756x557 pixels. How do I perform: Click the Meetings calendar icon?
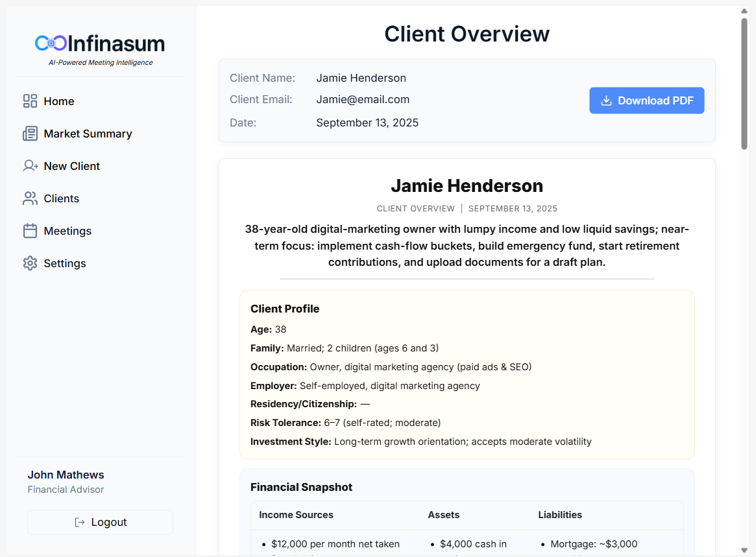click(x=30, y=231)
